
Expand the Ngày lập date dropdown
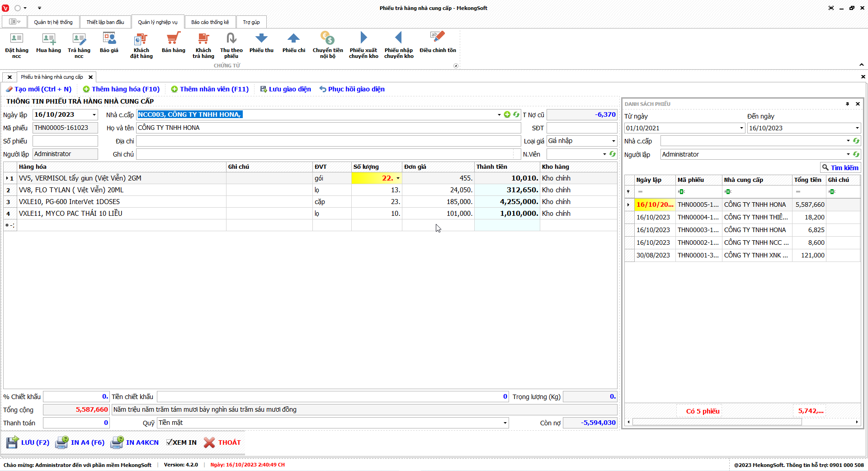[94, 115]
